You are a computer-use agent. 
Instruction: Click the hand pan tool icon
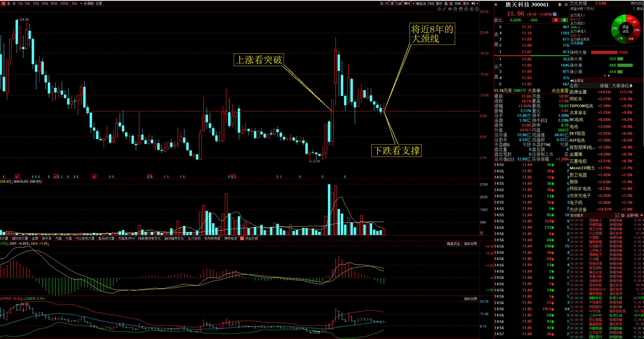[x=461, y=9]
